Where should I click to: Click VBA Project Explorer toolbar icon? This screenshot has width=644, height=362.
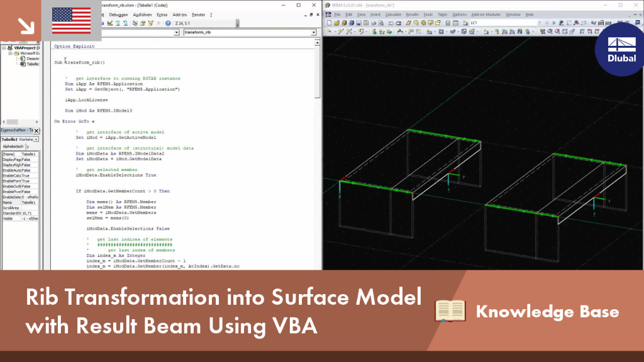pos(135,23)
